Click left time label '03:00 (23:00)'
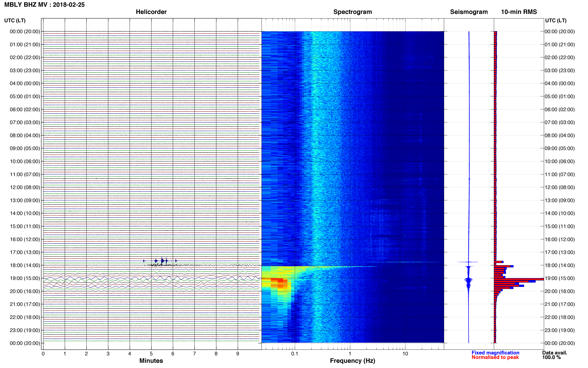Viewport: 588px width, 368px height. [x=25, y=71]
